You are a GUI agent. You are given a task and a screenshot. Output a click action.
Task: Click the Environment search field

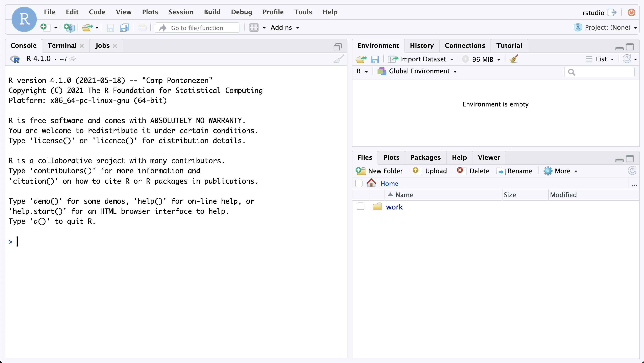tap(599, 72)
